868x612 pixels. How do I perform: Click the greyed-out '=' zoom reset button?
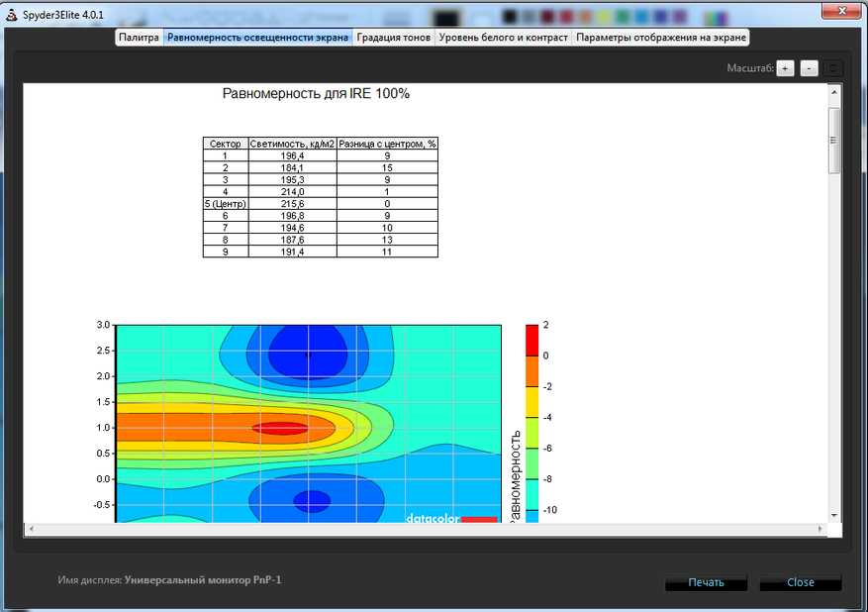click(x=832, y=68)
